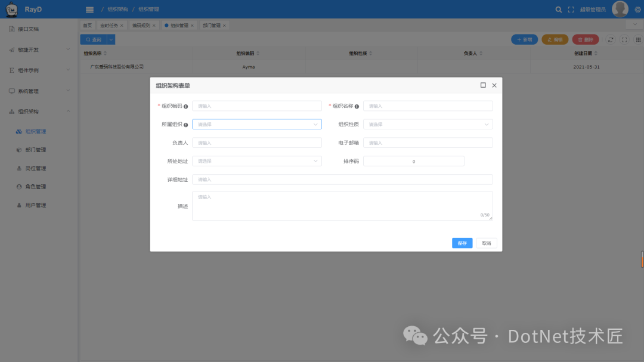Click the 广东爱玛科技股份有限公司 table row
Viewport: 644px width, 362px height.
click(361, 67)
